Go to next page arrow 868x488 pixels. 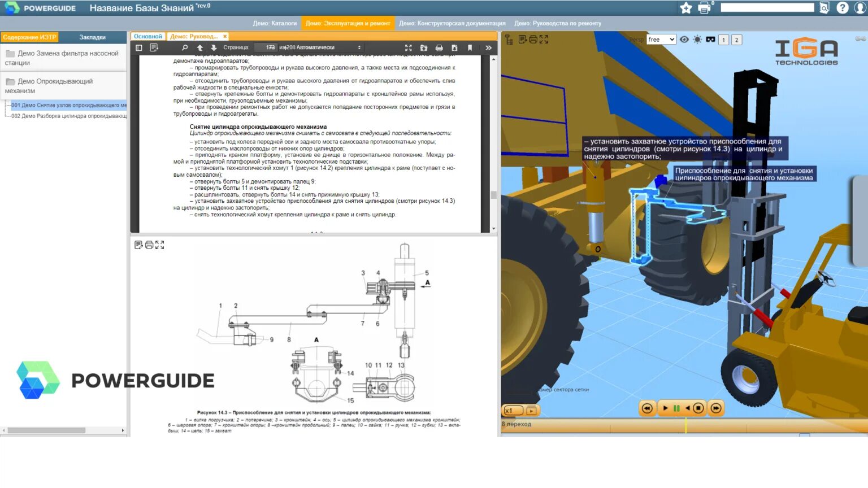coord(214,48)
